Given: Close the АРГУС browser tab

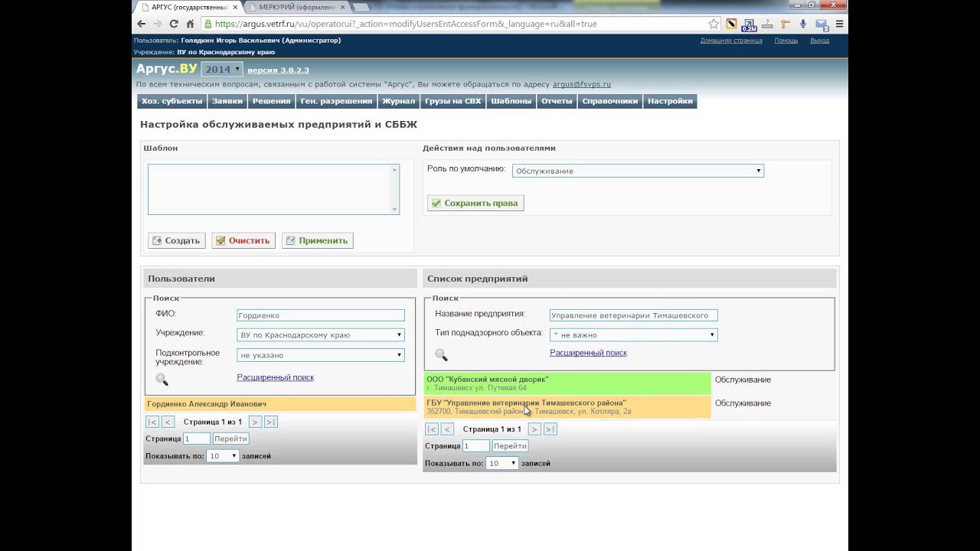Looking at the screenshot, I should 236,7.
